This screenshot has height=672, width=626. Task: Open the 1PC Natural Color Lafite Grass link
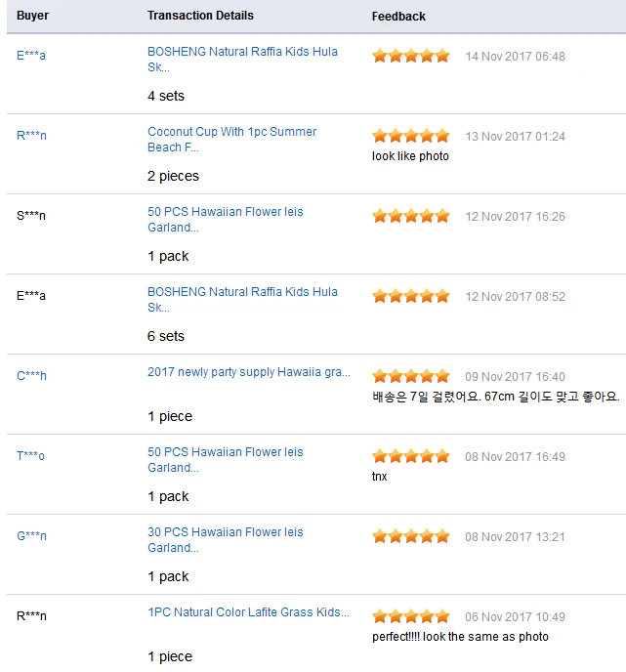click(248, 612)
